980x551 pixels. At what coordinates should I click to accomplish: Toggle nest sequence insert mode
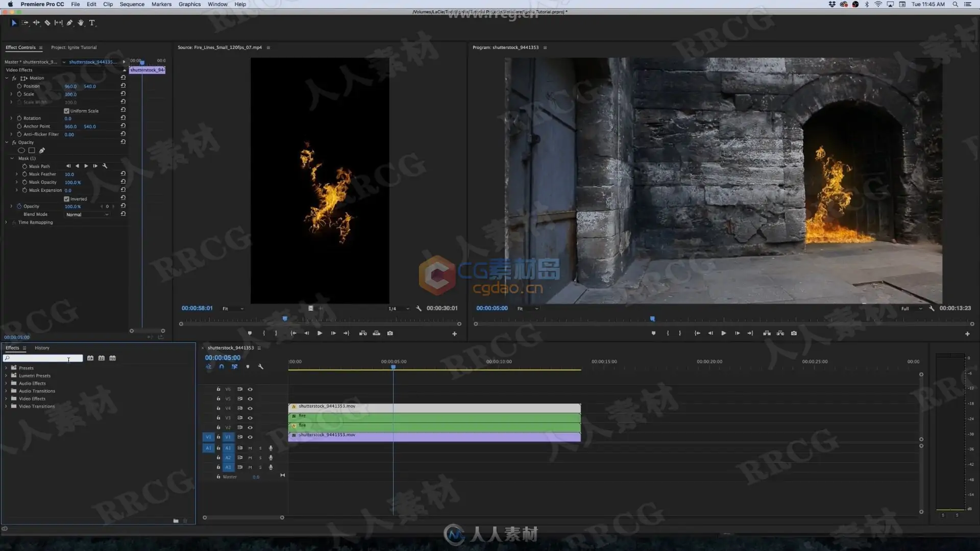click(x=209, y=367)
